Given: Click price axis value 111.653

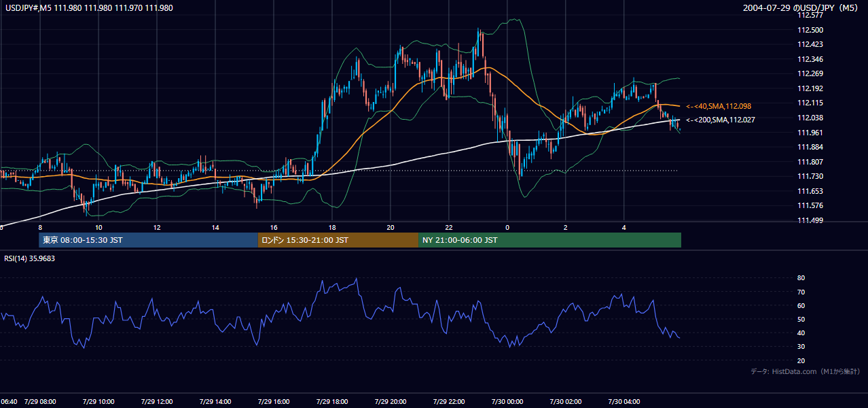Looking at the screenshot, I should pos(810,191).
